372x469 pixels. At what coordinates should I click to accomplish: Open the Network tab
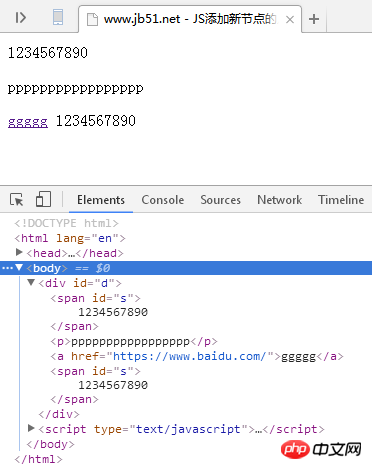279,200
